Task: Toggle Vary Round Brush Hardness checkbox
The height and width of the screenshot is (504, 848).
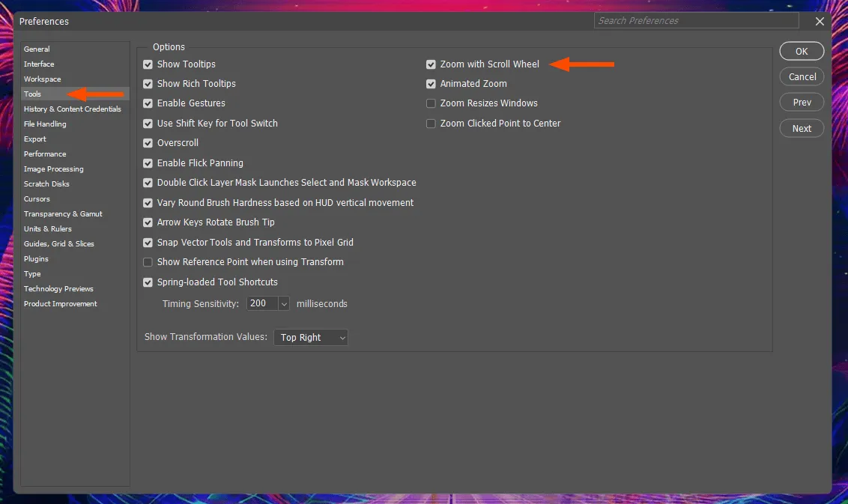Action: pyautogui.click(x=148, y=203)
